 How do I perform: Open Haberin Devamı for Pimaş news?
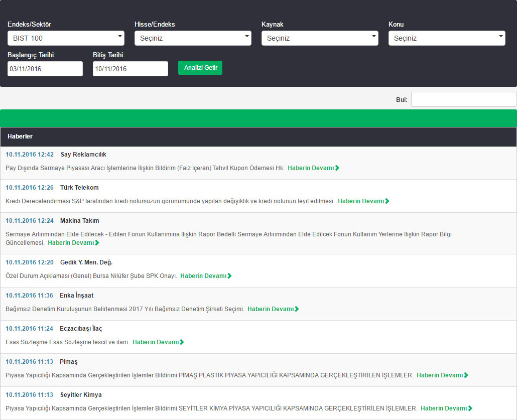[x=442, y=375]
